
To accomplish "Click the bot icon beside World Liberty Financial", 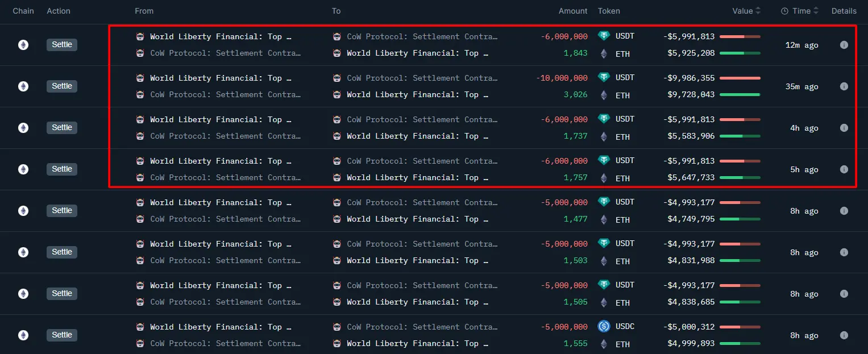I will (x=140, y=36).
